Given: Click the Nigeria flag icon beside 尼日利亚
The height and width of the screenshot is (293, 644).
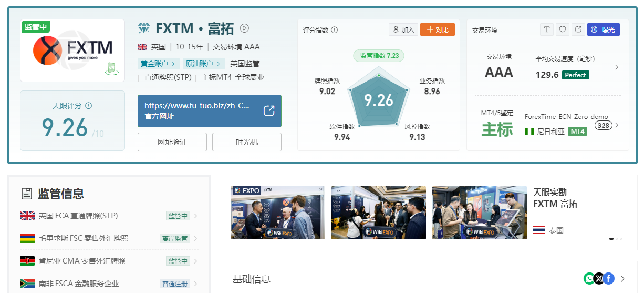Looking at the screenshot, I should [529, 131].
